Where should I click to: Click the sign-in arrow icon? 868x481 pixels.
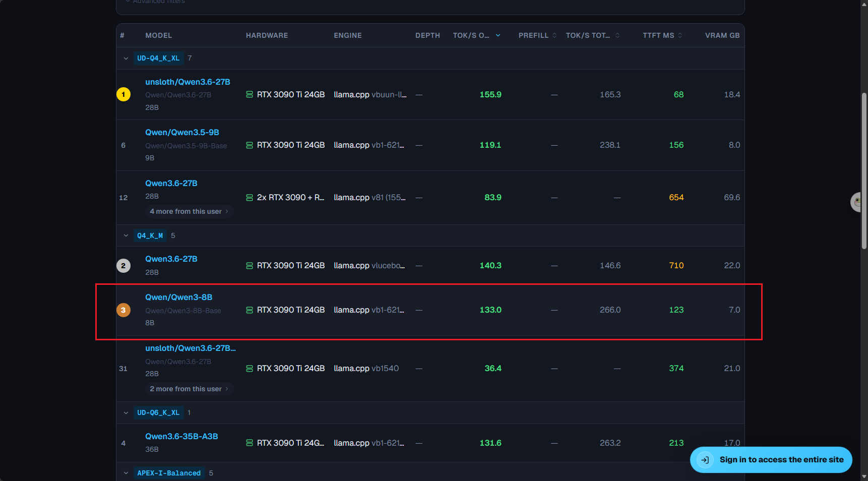[705, 460]
